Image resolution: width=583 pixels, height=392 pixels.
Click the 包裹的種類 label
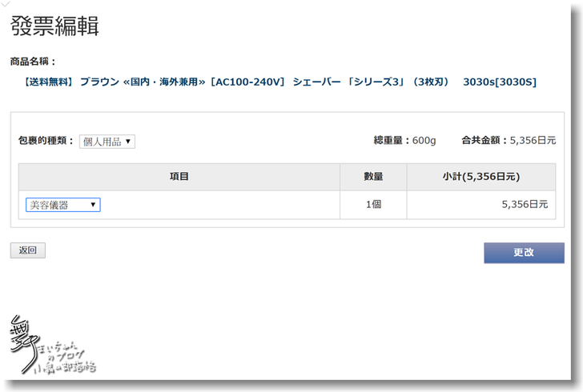[46, 141]
